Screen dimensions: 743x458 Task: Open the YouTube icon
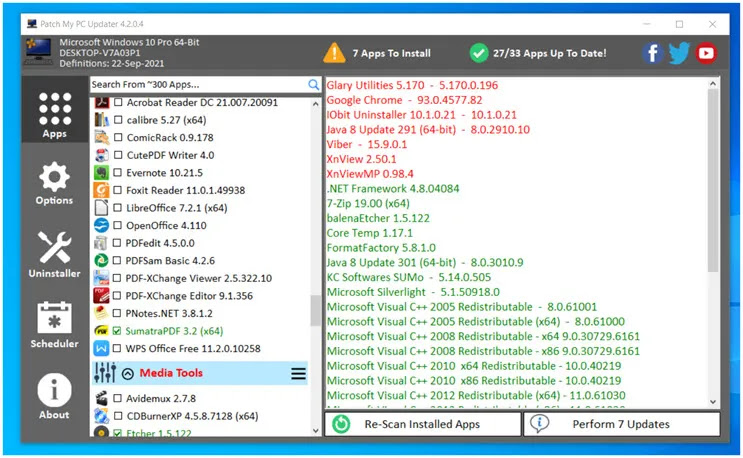click(706, 53)
